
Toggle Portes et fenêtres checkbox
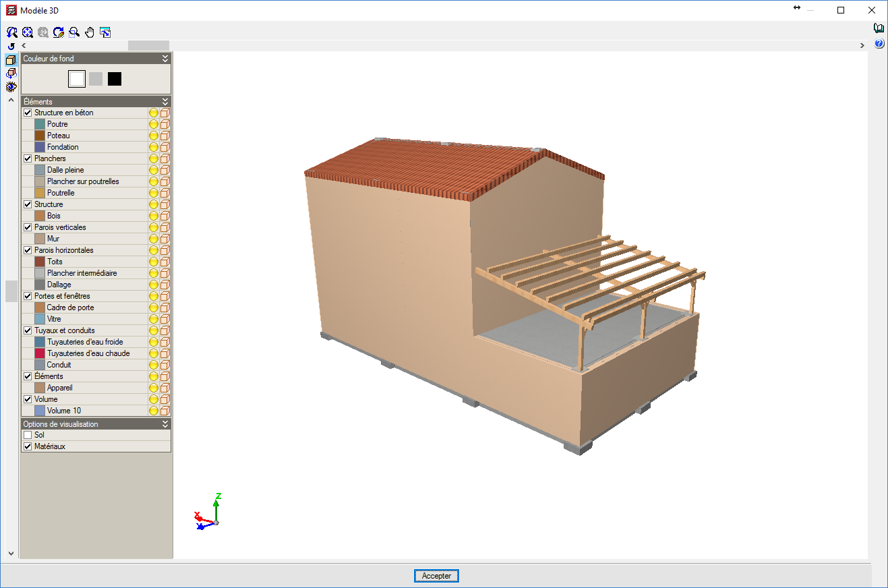[28, 296]
